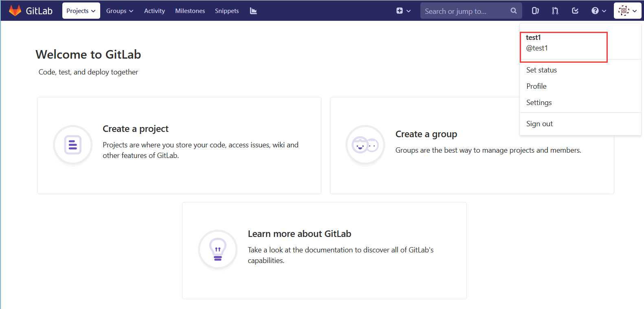Click the Create a group heading
Viewport: 644px width, 309px height.
(426, 134)
